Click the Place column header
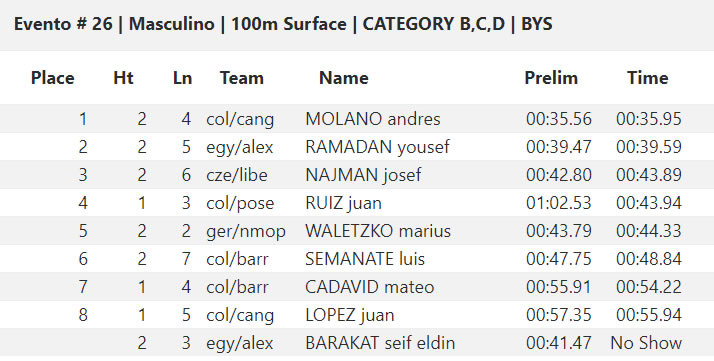The image size is (714, 361). click(52, 78)
